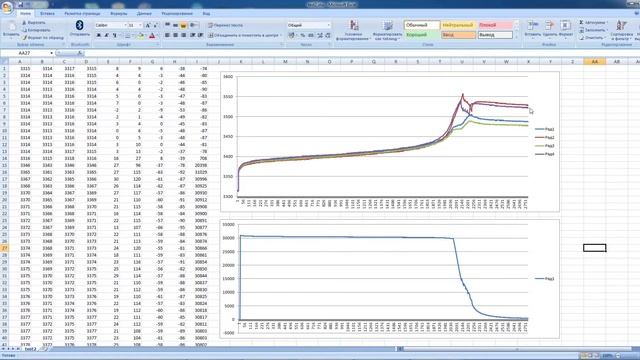Click the large Вставить paste icon
Image resolution: width=640 pixels, height=360 pixels.
tap(11, 27)
